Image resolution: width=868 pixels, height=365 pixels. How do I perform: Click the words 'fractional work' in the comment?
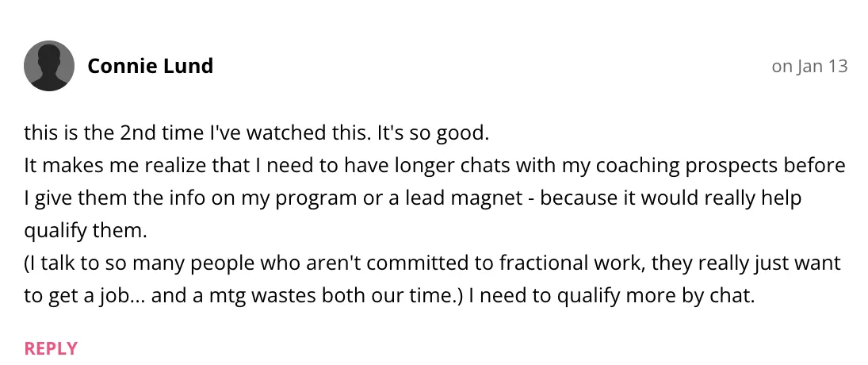[x=571, y=263]
